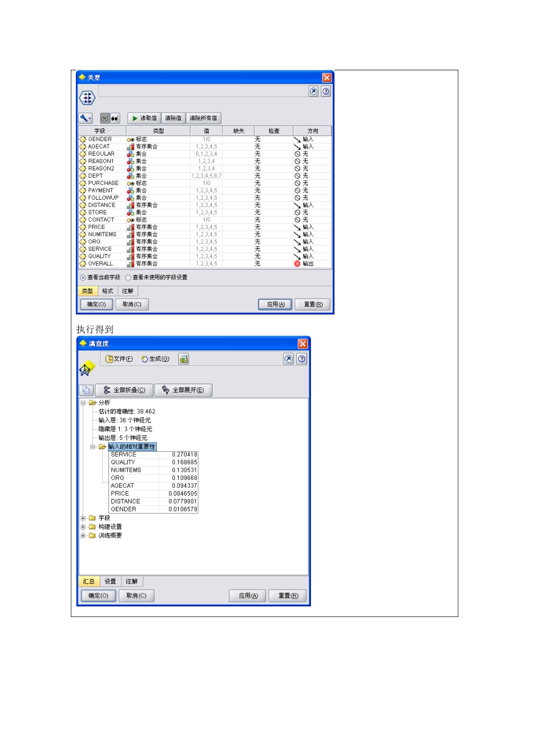Select 查看当前字段 radio button
Screen dimensions: 534x756
(x=83, y=277)
